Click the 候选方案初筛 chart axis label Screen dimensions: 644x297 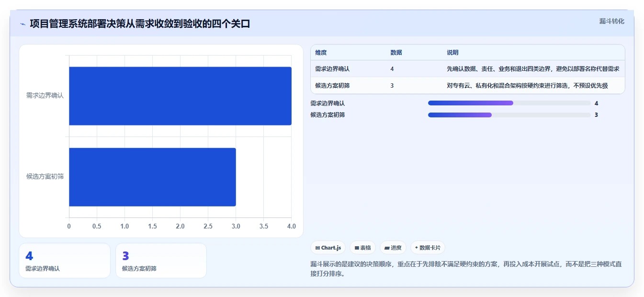click(x=45, y=177)
